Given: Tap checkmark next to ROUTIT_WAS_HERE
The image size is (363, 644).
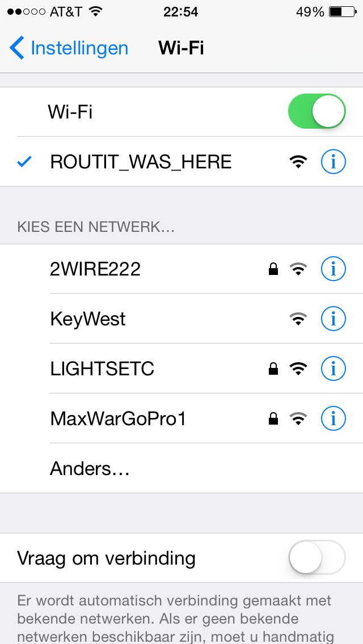Looking at the screenshot, I should pyautogui.click(x=24, y=162).
